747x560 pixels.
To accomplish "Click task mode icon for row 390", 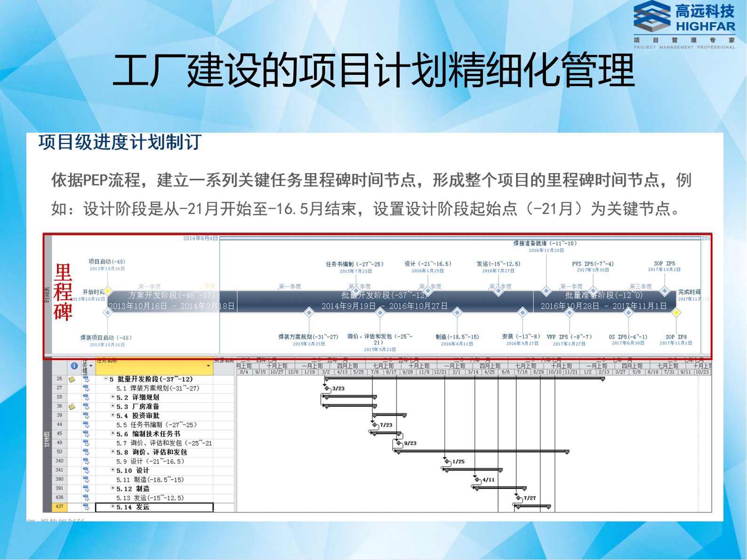I will tap(86, 480).
